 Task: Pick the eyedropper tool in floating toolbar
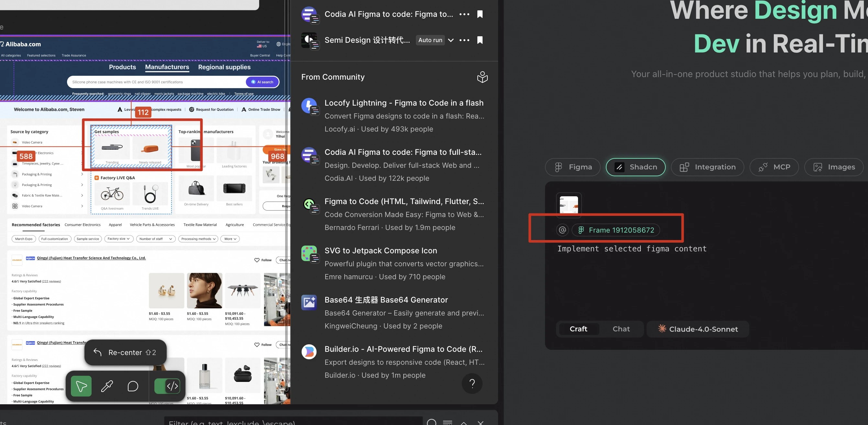[107, 386]
